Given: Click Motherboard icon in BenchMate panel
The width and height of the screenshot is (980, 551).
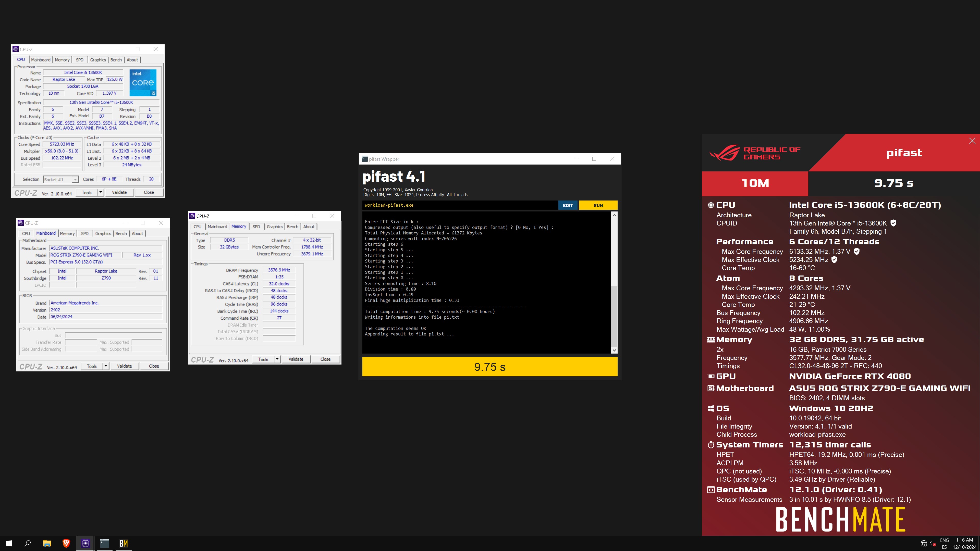Looking at the screenshot, I should tap(711, 388).
